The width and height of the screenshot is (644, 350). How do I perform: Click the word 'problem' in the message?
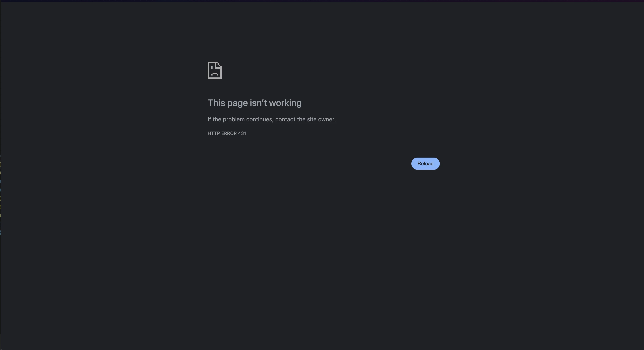(233, 120)
